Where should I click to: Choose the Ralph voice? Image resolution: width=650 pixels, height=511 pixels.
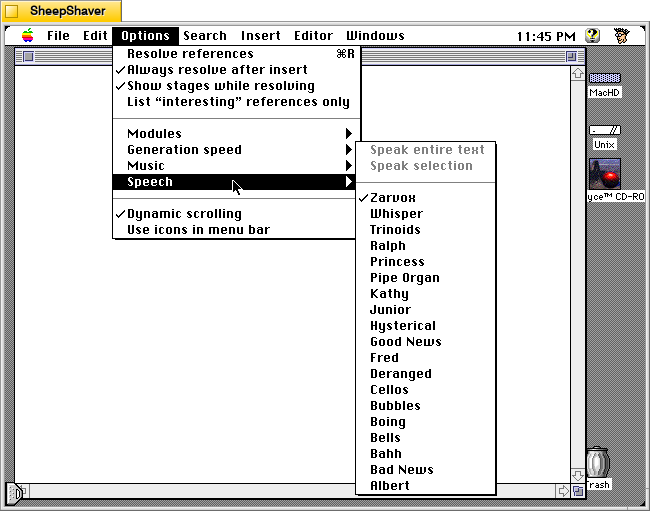[426, 246]
